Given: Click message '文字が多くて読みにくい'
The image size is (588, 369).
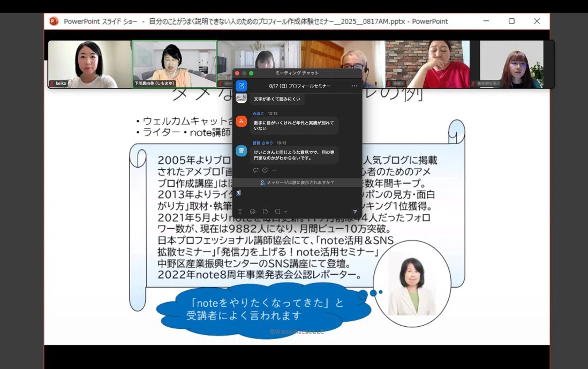Looking at the screenshot, I should [x=277, y=99].
